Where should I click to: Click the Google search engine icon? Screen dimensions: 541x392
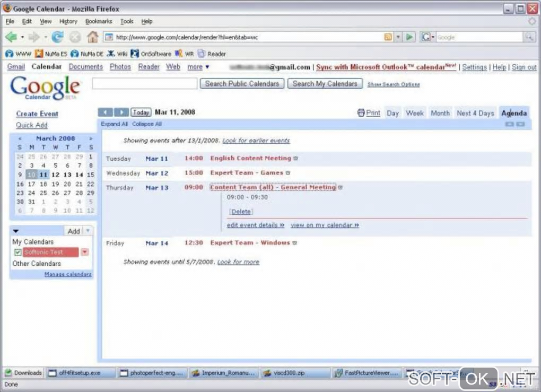pos(425,37)
